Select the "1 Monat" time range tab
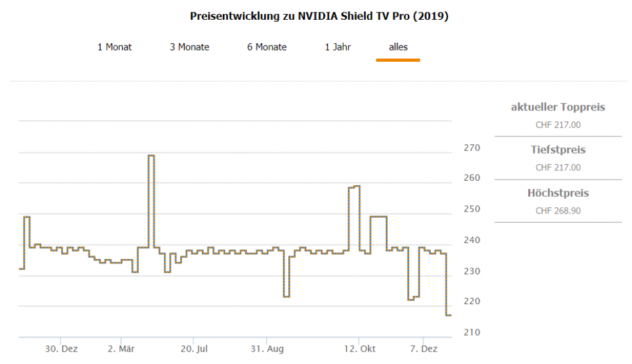632x364 pixels. (114, 47)
